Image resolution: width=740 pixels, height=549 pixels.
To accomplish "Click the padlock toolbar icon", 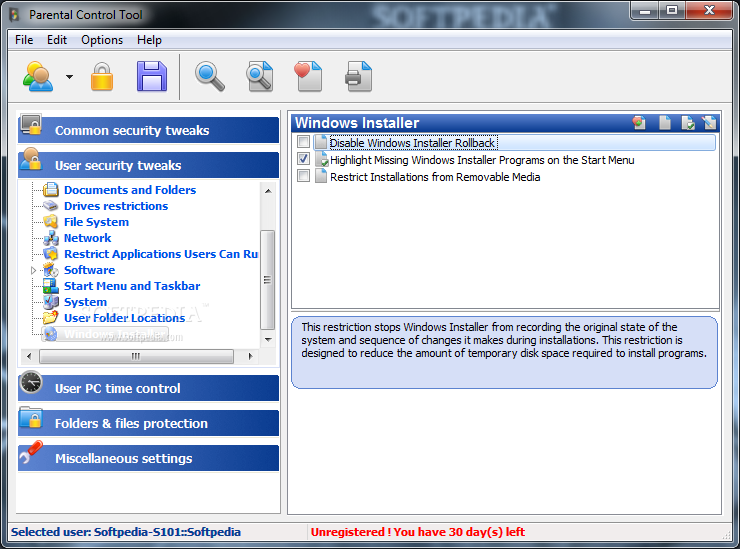I will (102, 76).
